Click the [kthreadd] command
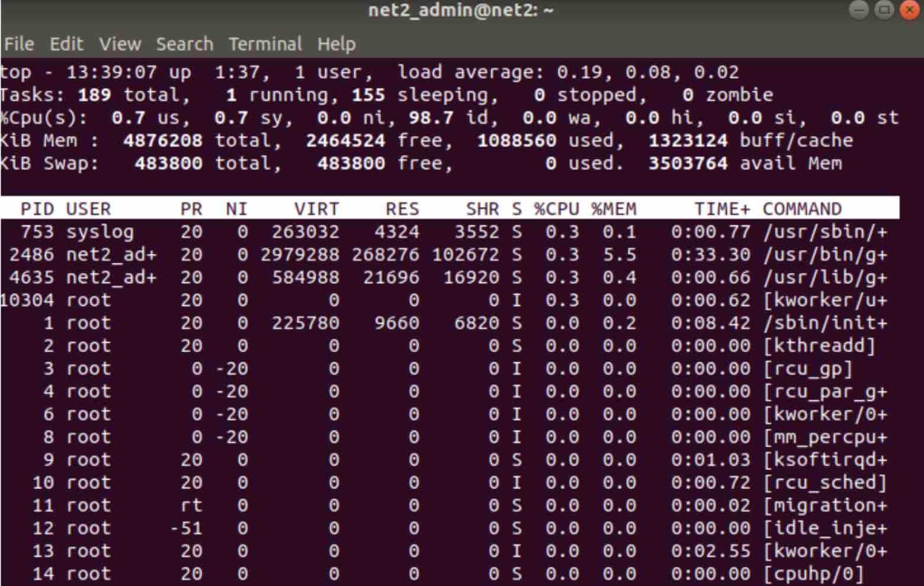 (819, 346)
